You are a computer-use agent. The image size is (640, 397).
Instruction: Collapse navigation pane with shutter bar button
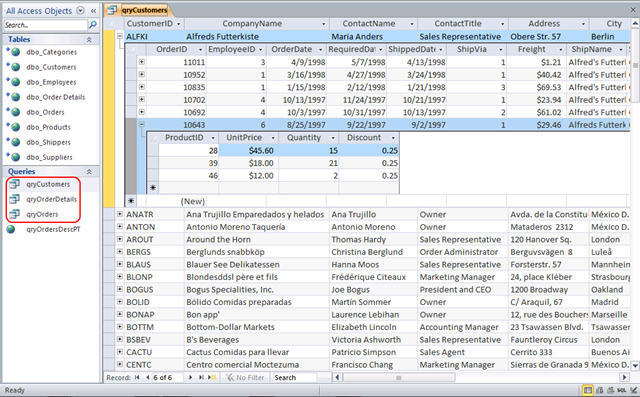click(93, 11)
